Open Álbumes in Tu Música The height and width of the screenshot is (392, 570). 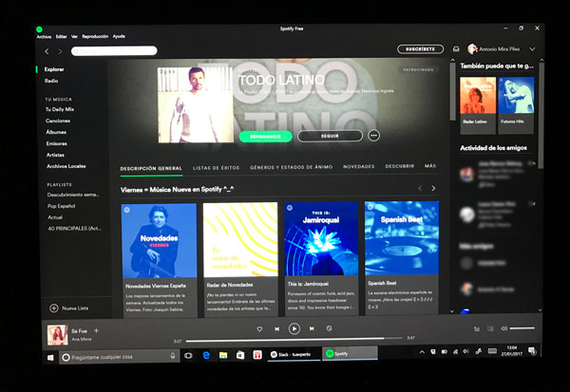(56, 132)
